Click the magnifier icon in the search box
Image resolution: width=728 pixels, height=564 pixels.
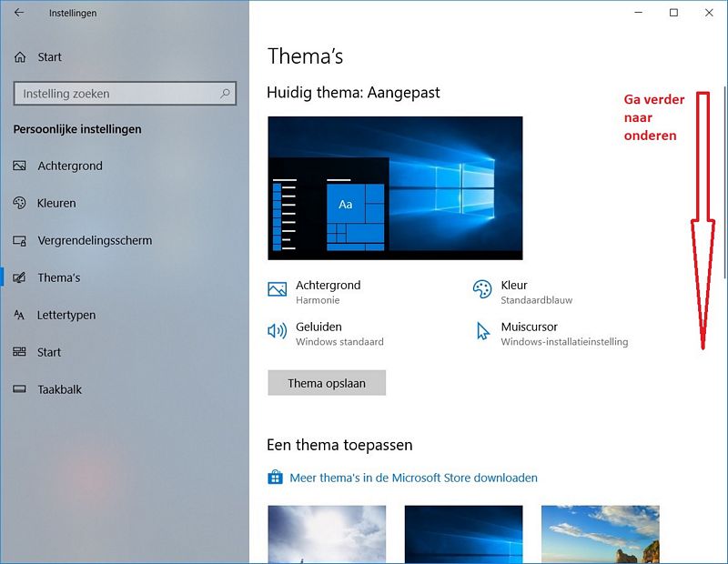pyautogui.click(x=225, y=94)
